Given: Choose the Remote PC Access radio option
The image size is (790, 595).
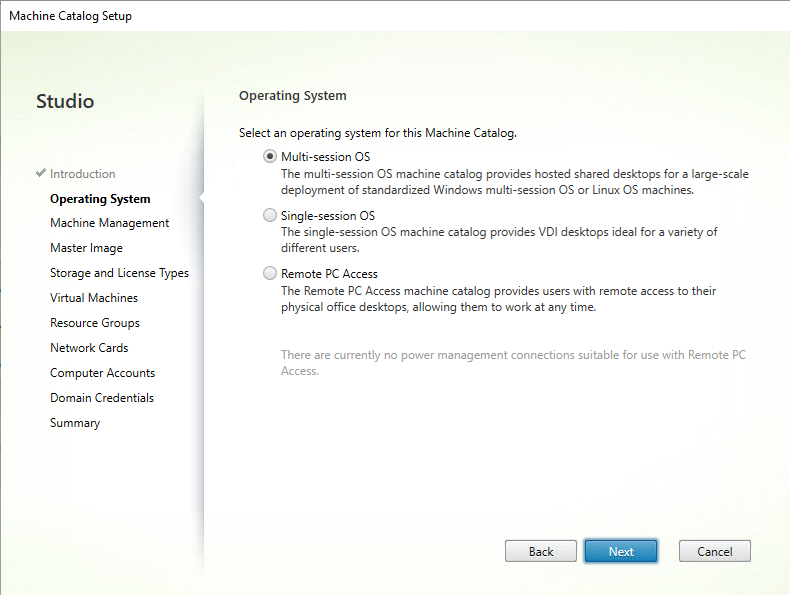Looking at the screenshot, I should point(270,274).
